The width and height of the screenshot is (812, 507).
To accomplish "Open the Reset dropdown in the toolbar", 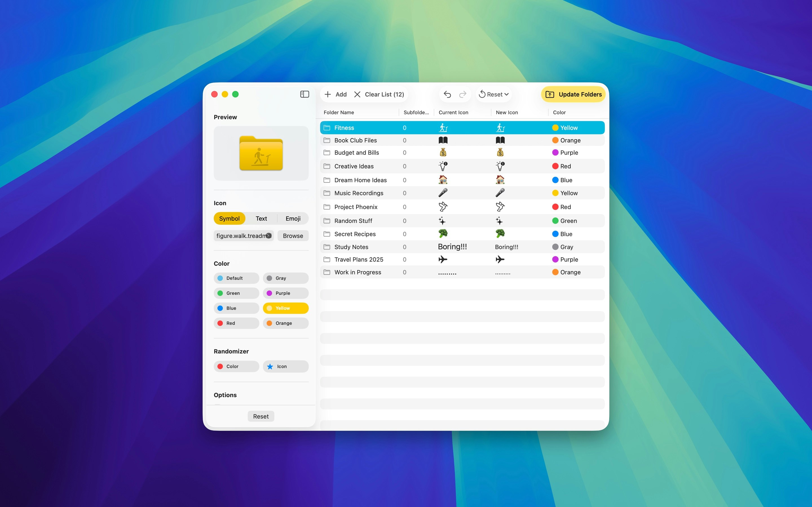I will click(x=493, y=94).
